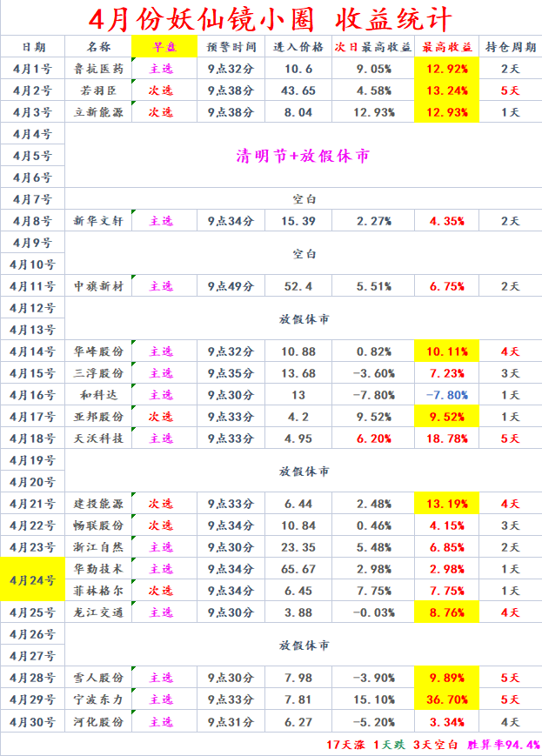Click the 36.70% highlighted return cell
542x756 pixels.
tap(447, 699)
